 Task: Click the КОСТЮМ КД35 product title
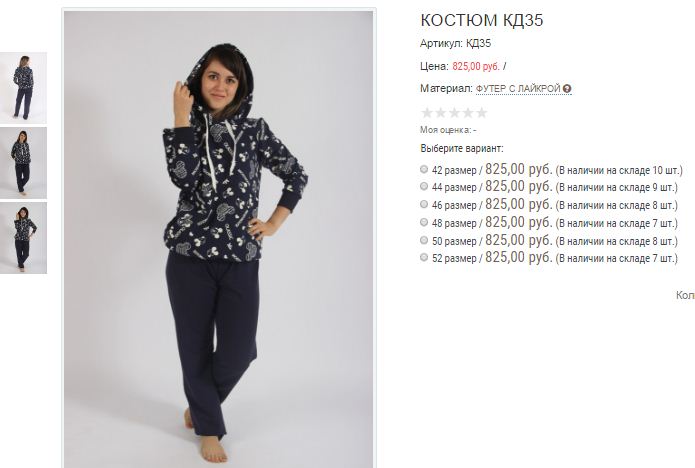[482, 20]
